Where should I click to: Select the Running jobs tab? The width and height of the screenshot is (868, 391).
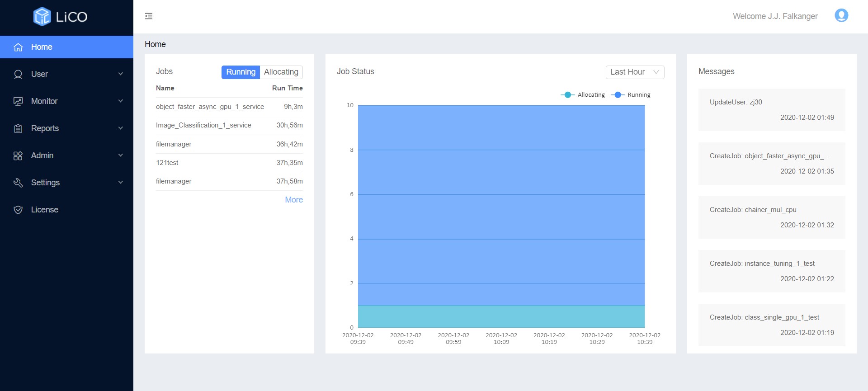241,72
